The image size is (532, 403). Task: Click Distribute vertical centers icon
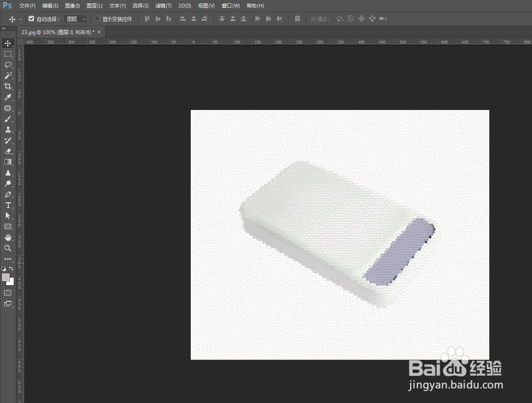(233, 19)
